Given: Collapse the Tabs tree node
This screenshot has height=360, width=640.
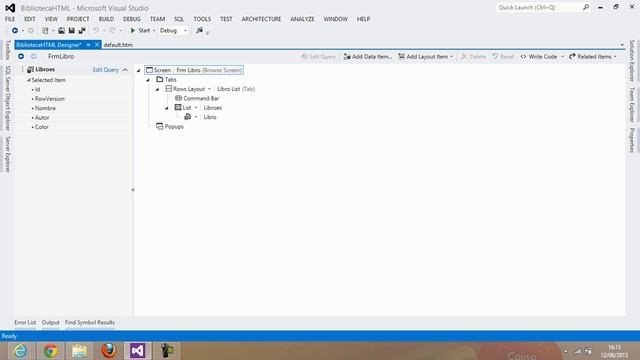Looking at the screenshot, I should tap(148, 80).
